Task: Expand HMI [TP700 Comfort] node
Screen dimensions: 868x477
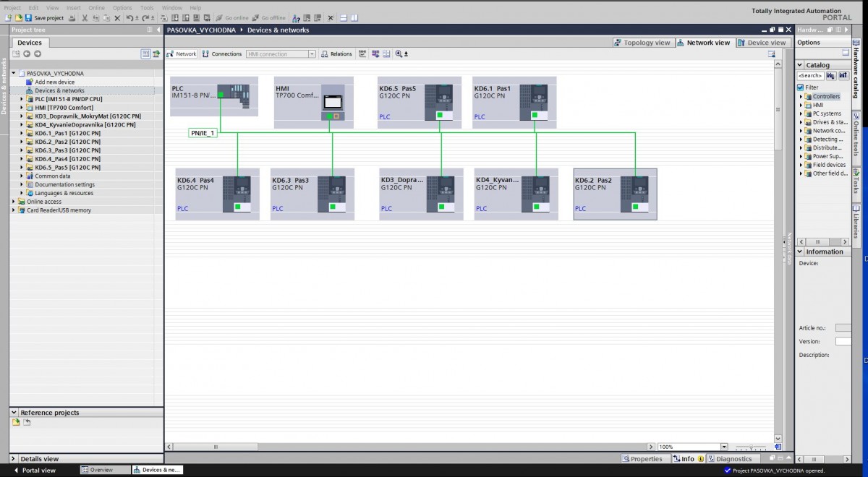Action: click(22, 108)
